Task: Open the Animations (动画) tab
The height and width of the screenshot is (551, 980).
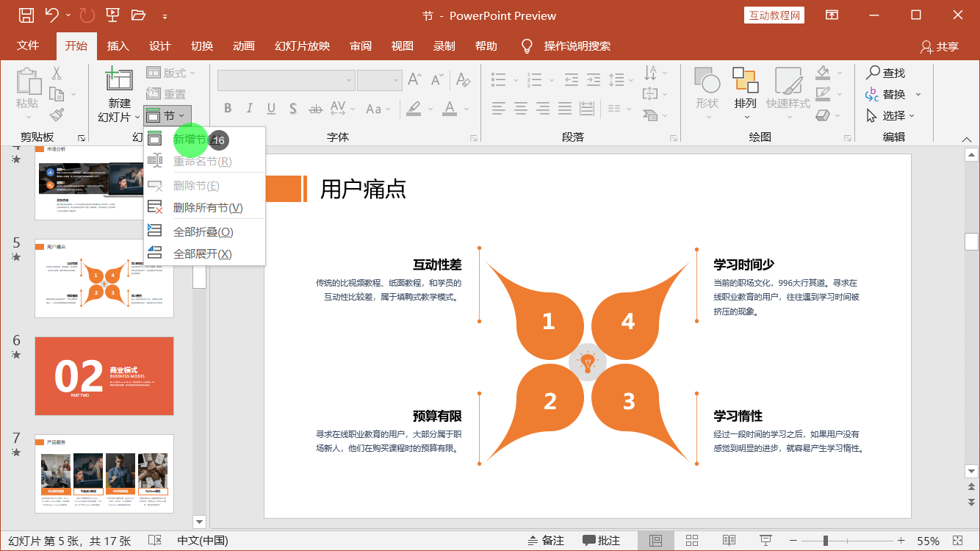Action: point(244,46)
